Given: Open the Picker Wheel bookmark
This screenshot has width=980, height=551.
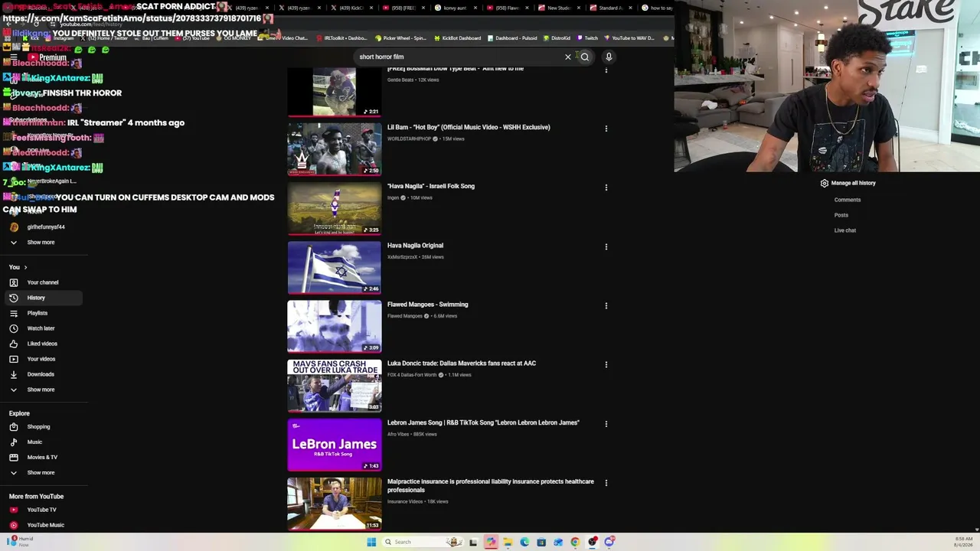Looking at the screenshot, I should pos(400,38).
